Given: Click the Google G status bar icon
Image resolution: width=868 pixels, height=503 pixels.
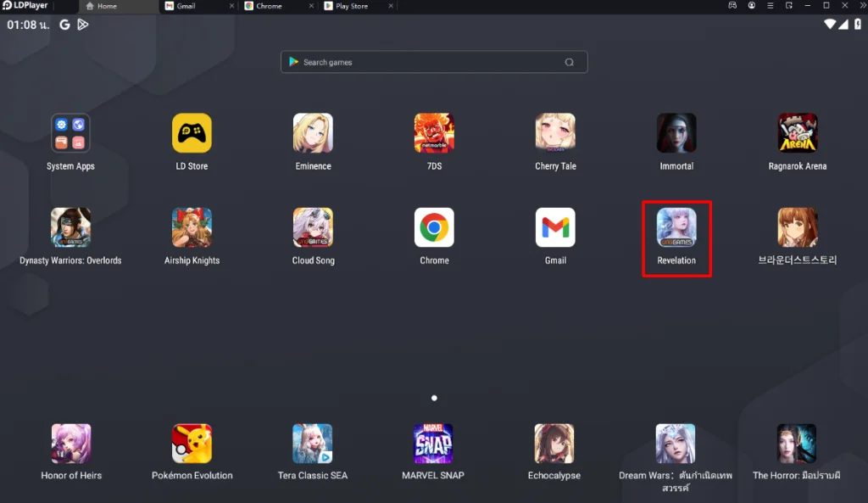Looking at the screenshot, I should click(64, 25).
